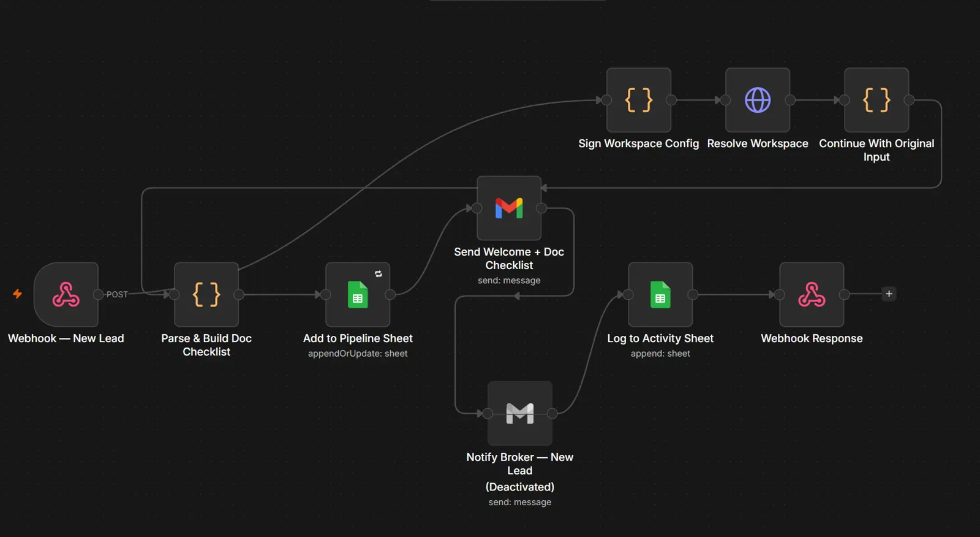Select the Webhook Response node
This screenshot has height=537, width=980.
click(x=812, y=294)
